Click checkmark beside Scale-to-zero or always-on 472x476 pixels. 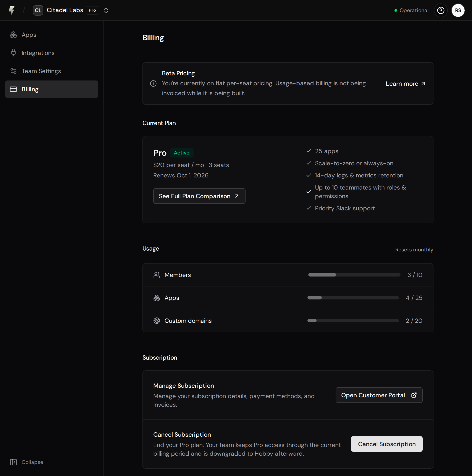[x=309, y=163]
